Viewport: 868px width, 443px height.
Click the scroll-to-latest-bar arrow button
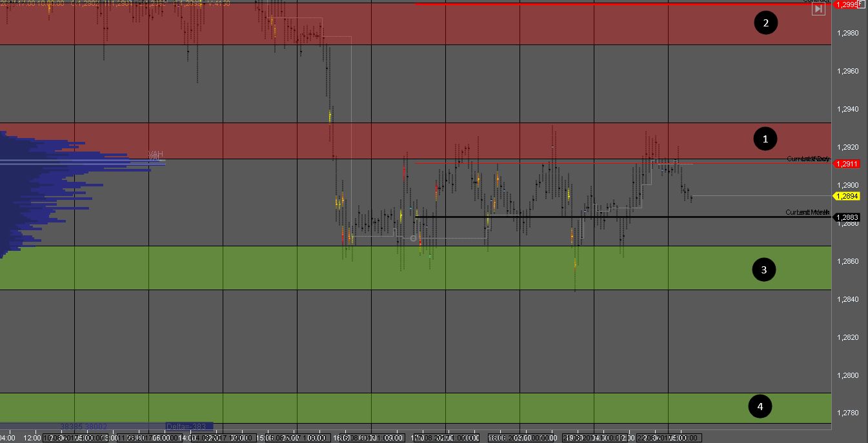[x=818, y=9]
